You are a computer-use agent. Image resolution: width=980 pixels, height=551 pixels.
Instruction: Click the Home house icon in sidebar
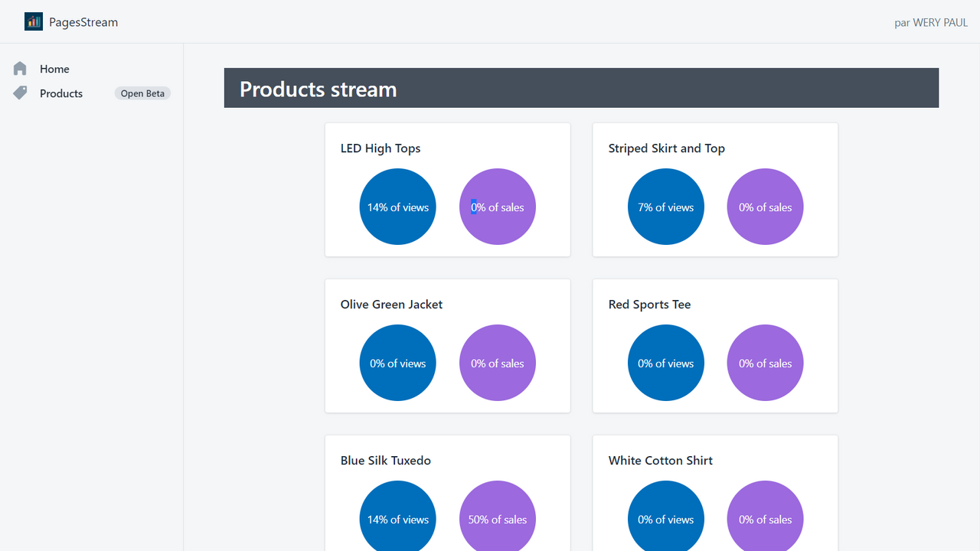[x=20, y=69]
